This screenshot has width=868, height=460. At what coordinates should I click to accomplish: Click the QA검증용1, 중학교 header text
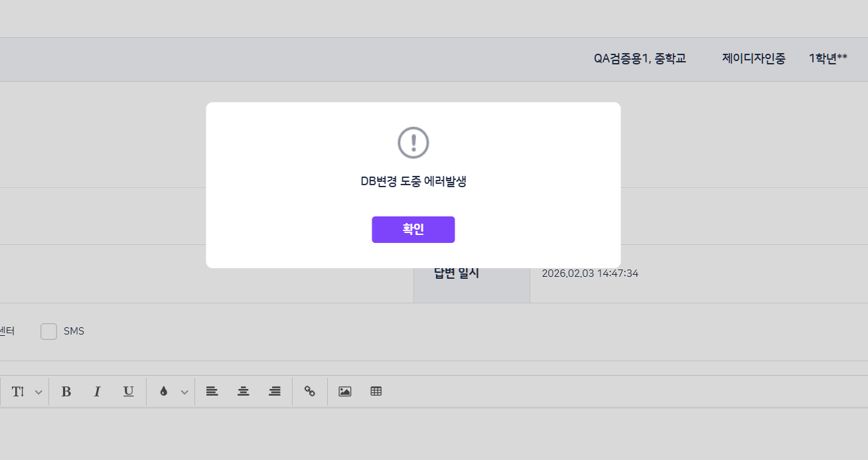coord(640,58)
